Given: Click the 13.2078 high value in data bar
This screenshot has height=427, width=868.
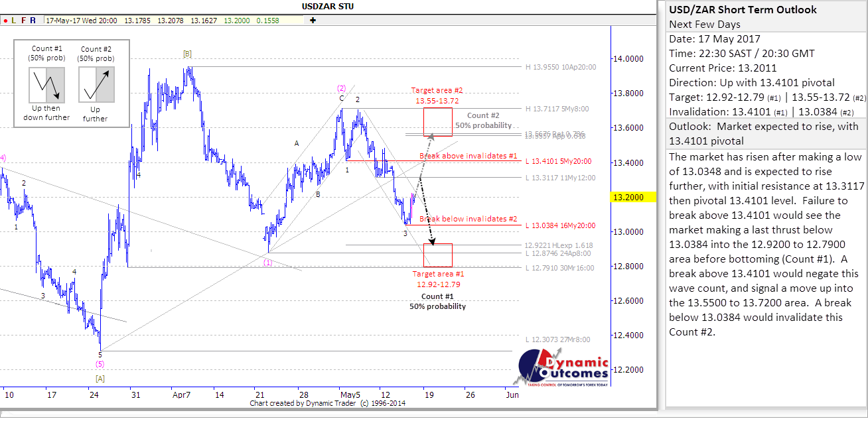Looking at the screenshot, I should click(x=171, y=21).
